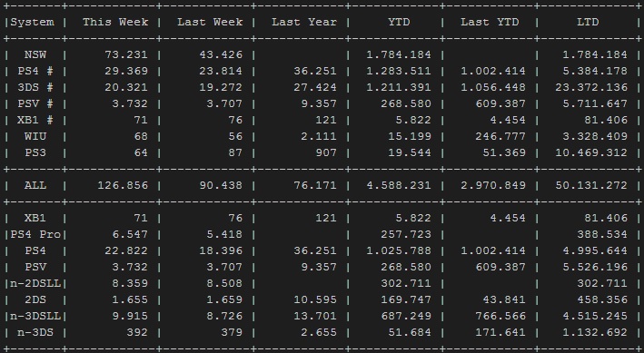Click the Last Week header text
Image resolution: width=644 pixels, height=353 pixels.
click(x=210, y=22)
